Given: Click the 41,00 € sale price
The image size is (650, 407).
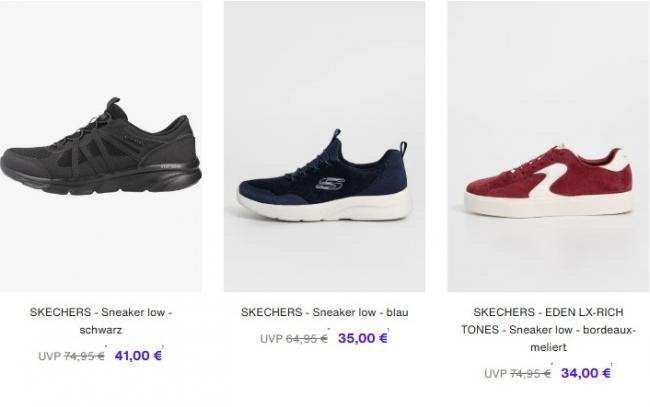Looking at the screenshot, I should [x=138, y=356].
